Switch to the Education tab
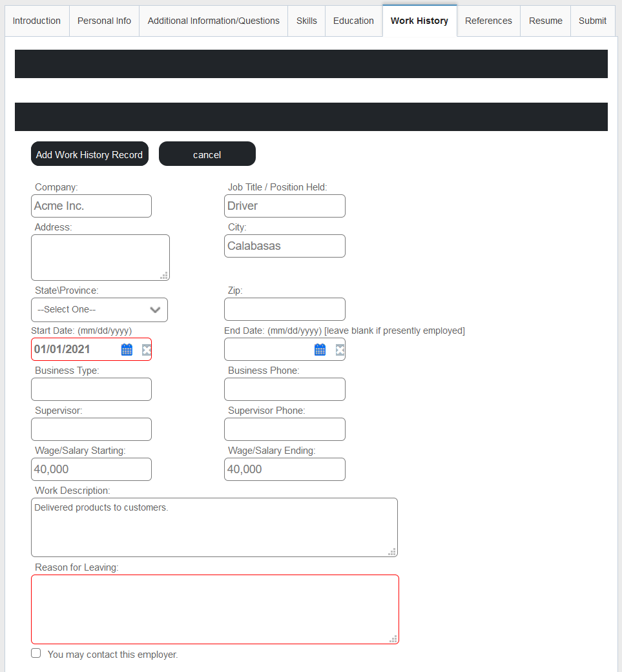622x672 pixels. (x=354, y=21)
